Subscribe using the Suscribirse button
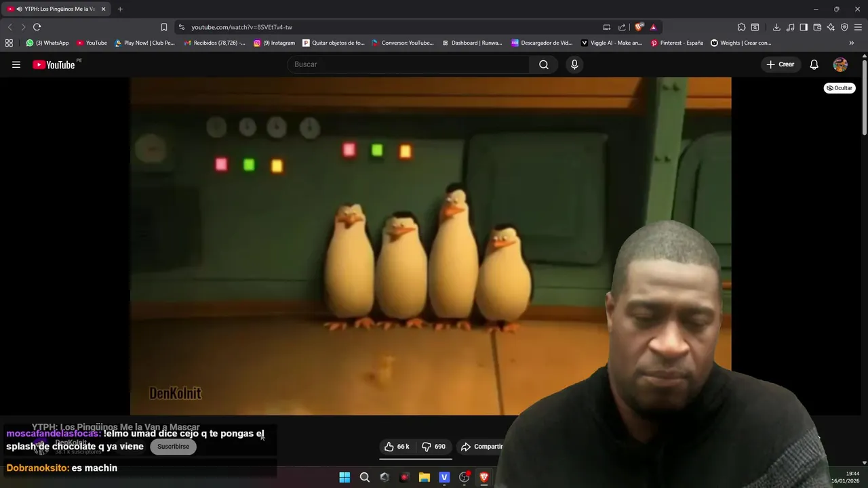Screen dimensions: 868x488 point(173,447)
